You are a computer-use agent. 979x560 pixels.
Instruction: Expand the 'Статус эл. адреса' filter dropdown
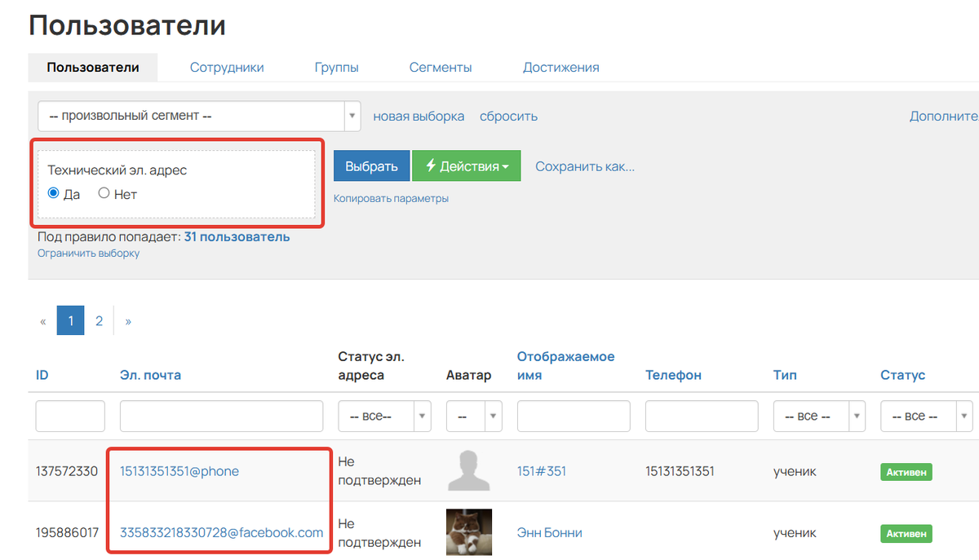pyautogui.click(x=385, y=416)
